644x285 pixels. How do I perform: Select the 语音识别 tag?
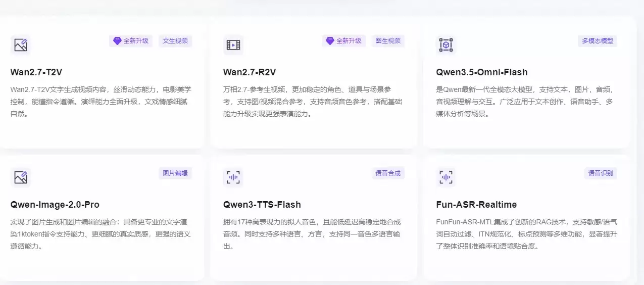click(x=601, y=173)
